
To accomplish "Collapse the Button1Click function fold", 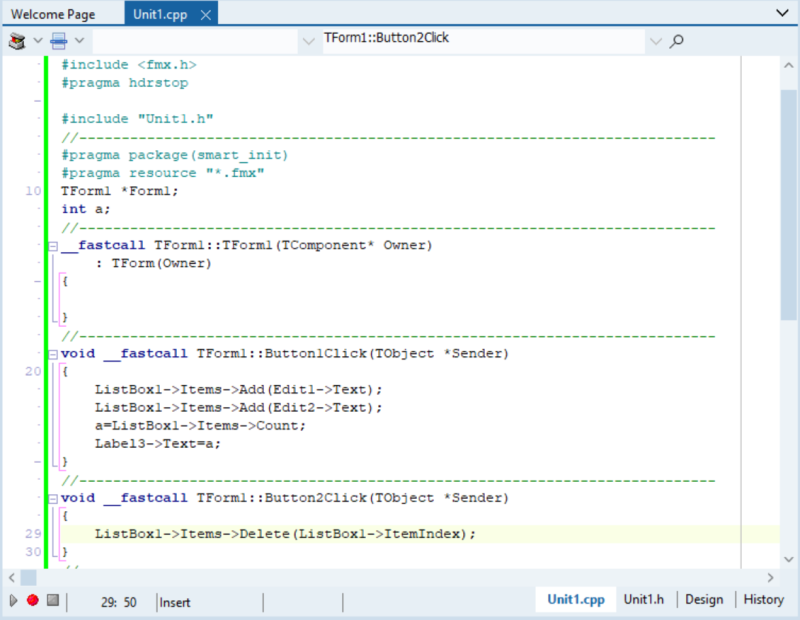I will coord(53,355).
